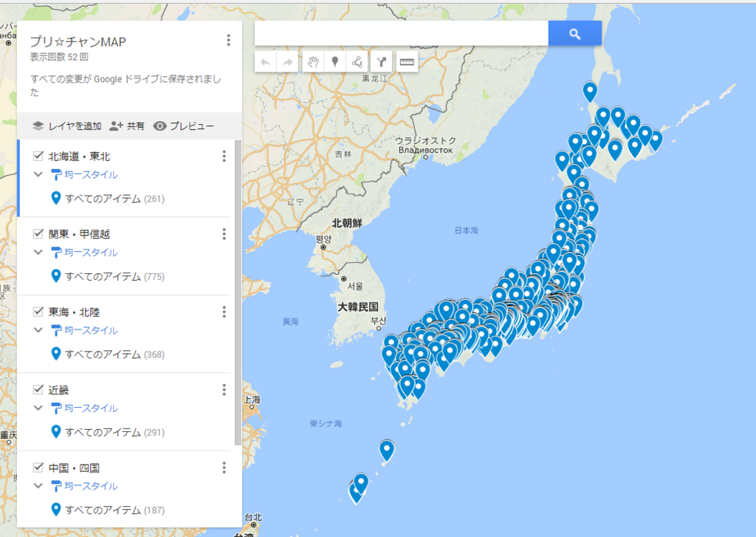Screen dimensions: 756x537
Task: Select the draw line tool
Action: tap(357, 62)
